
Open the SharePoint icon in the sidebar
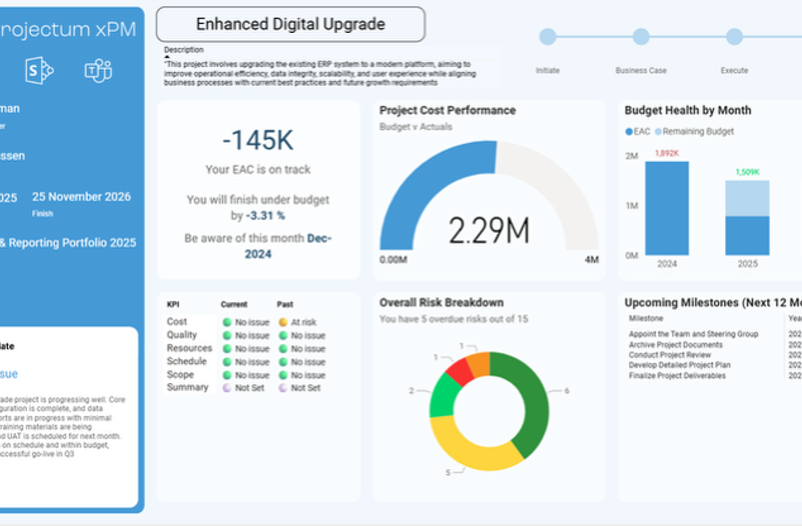[40, 70]
